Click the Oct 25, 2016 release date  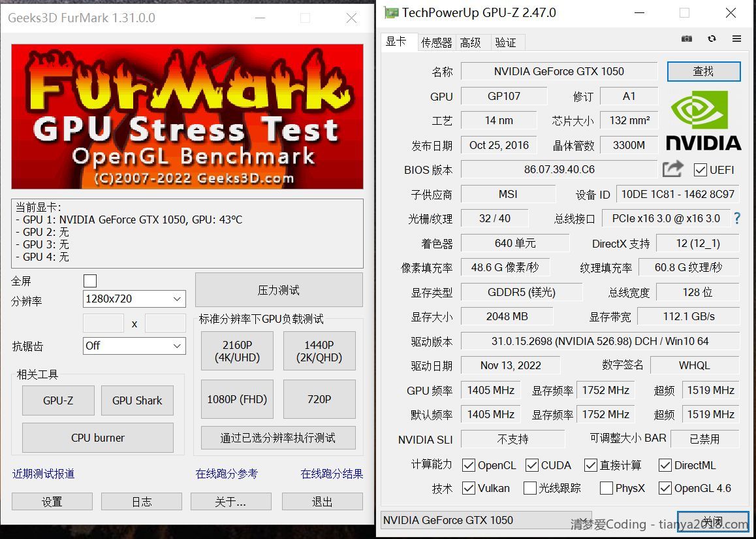pyautogui.click(x=499, y=145)
